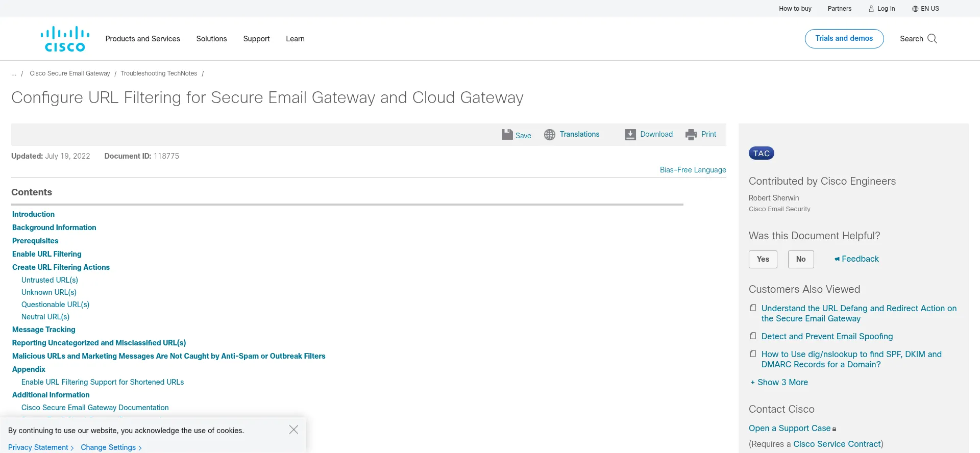980x453 pixels.
Task: Jump to Prerequisites section
Action: tap(35, 241)
